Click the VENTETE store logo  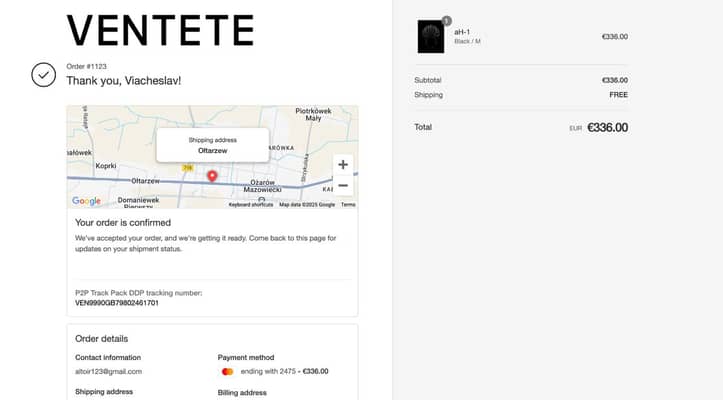coord(160,30)
